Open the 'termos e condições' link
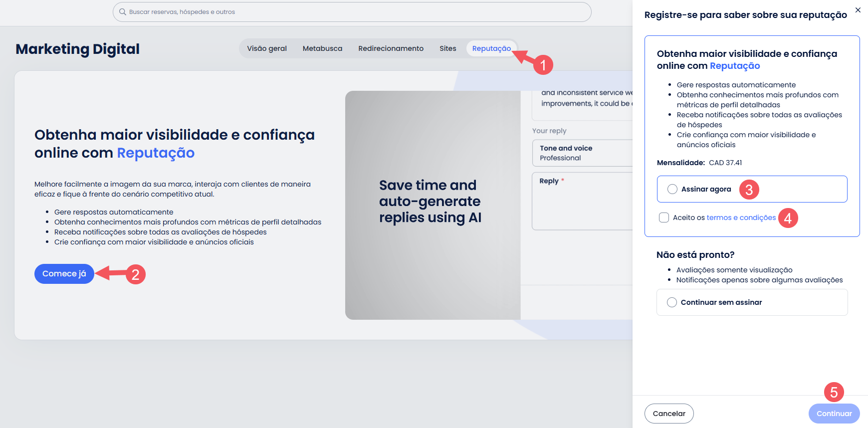 coord(741,217)
